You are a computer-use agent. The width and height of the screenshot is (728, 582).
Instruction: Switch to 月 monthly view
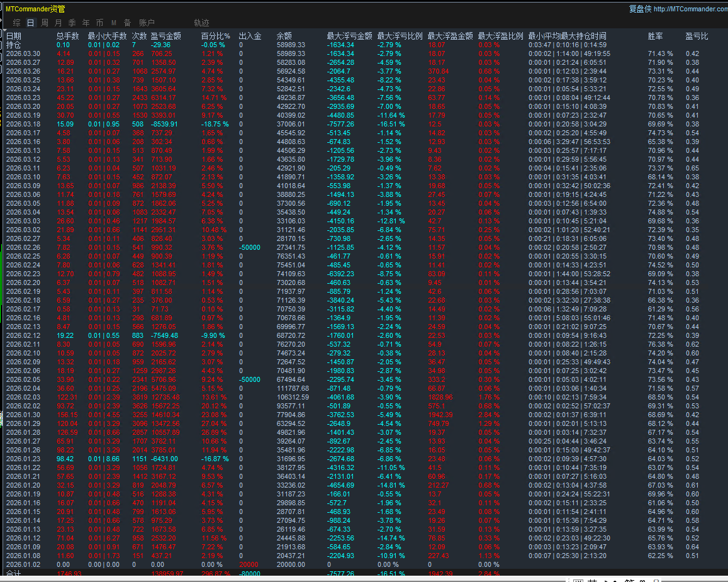pos(59,23)
